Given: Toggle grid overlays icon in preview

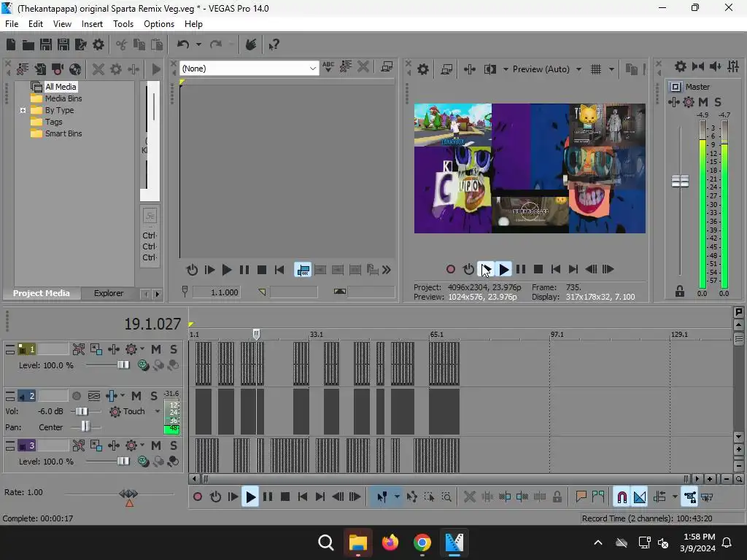Looking at the screenshot, I should [596, 69].
